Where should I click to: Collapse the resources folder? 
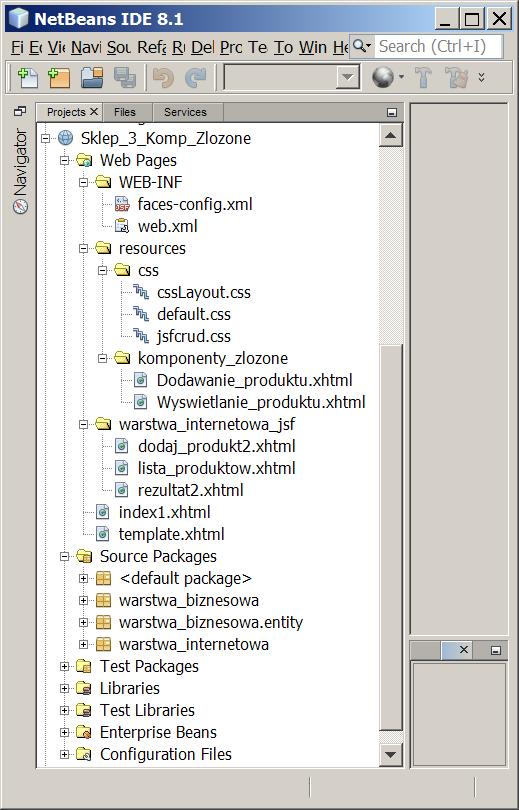84,248
